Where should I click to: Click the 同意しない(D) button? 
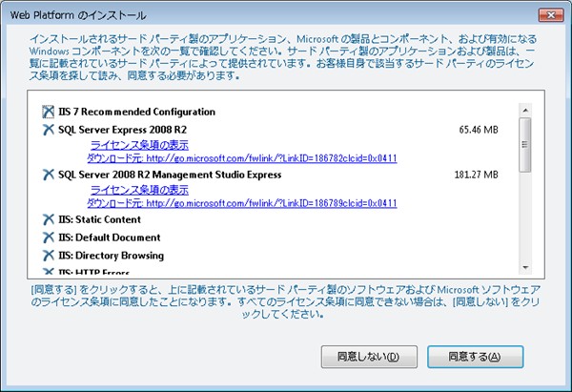pos(369,357)
